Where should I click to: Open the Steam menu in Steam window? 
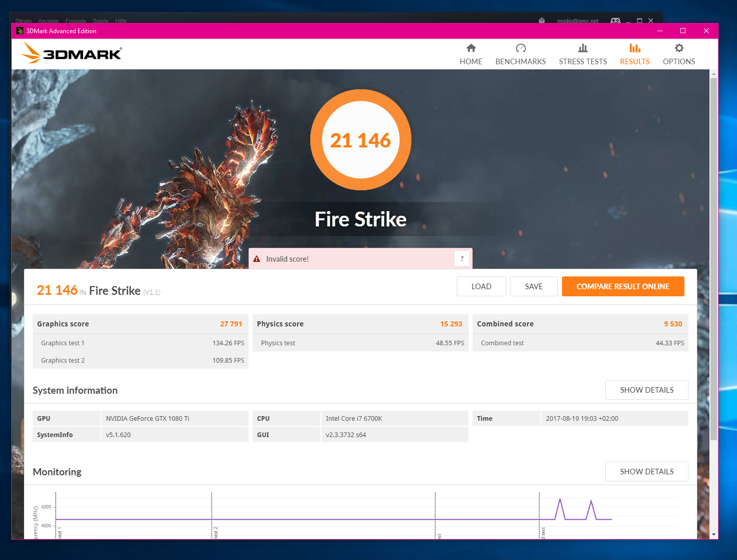coord(23,21)
